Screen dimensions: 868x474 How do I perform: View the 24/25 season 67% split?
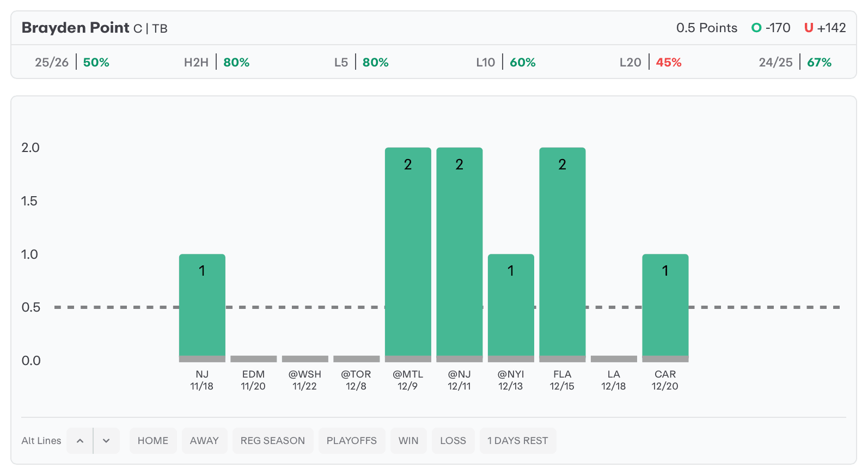[795, 62]
